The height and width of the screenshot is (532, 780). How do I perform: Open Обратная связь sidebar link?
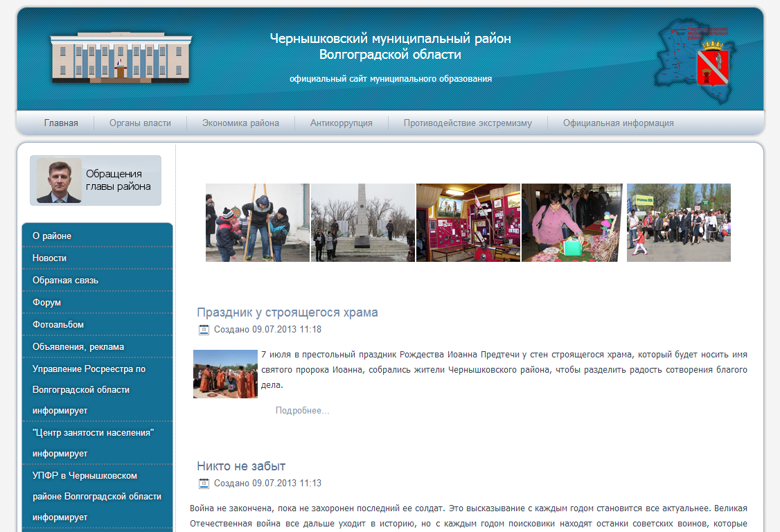pos(98,280)
